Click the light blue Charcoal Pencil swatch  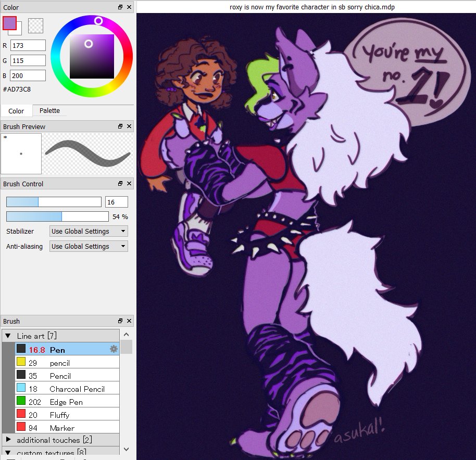coord(21,388)
